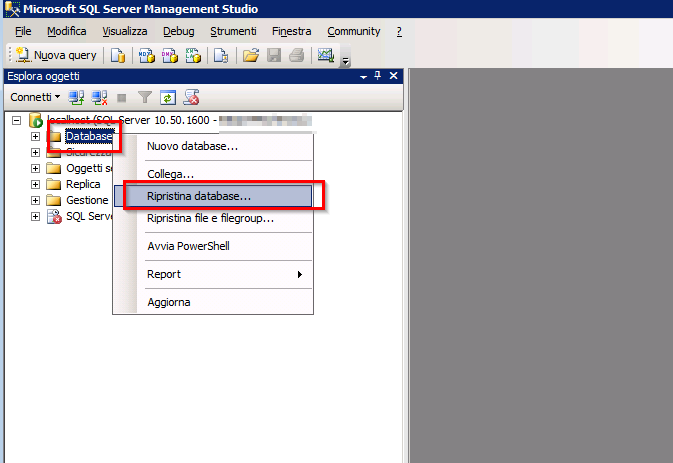Image resolution: width=673 pixels, height=463 pixels.
Task: Open the Report submenu
Action: pyautogui.click(x=213, y=274)
